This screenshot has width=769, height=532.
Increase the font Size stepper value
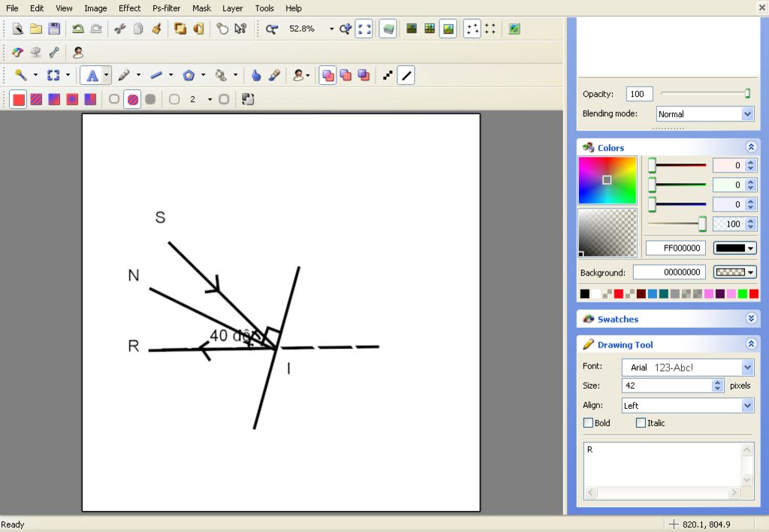click(717, 383)
